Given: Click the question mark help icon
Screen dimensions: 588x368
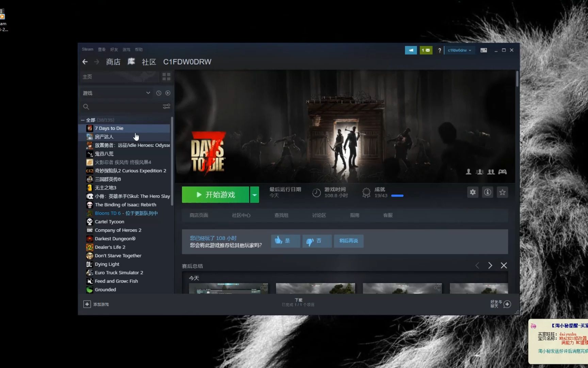Looking at the screenshot, I should click(x=439, y=50).
